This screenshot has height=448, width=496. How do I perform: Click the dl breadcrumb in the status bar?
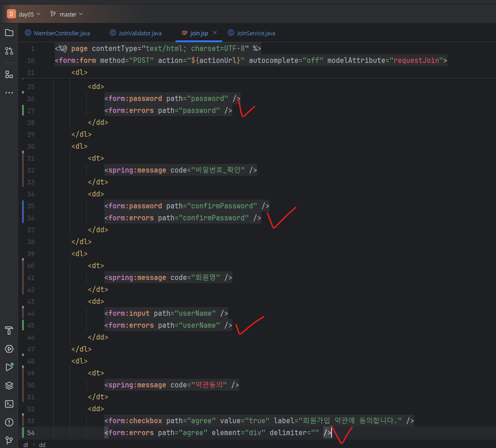[26, 445]
